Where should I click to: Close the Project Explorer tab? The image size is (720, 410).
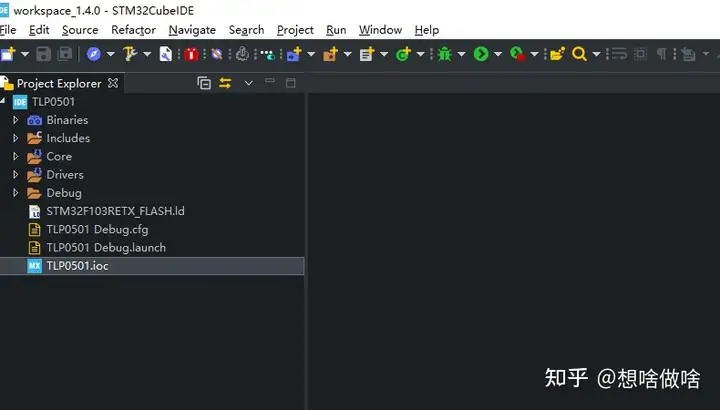(x=113, y=83)
